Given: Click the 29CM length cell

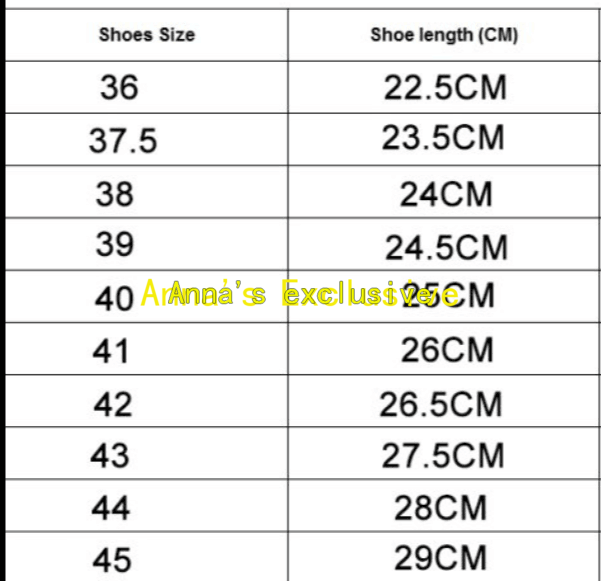Looking at the screenshot, I should pyautogui.click(x=441, y=557).
